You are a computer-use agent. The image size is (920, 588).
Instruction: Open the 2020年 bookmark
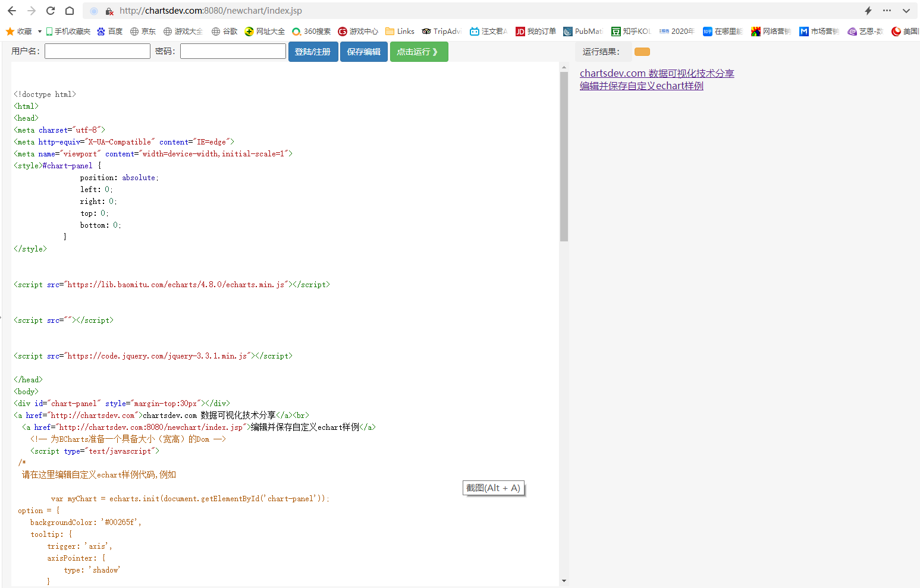[x=677, y=31]
